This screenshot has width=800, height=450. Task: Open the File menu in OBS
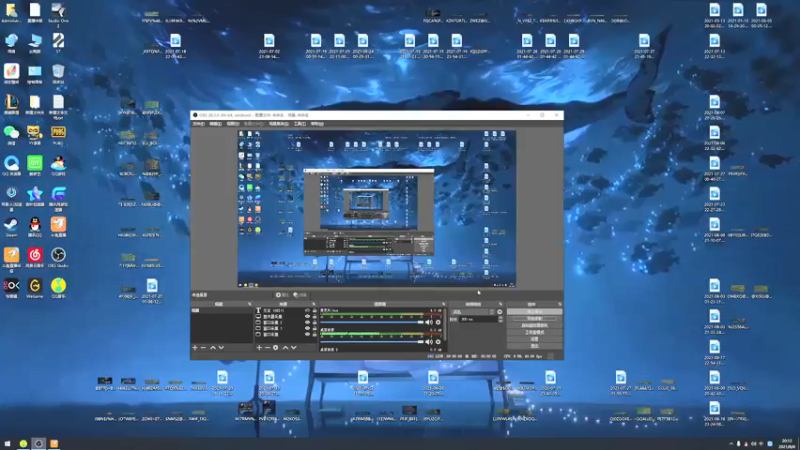point(198,123)
